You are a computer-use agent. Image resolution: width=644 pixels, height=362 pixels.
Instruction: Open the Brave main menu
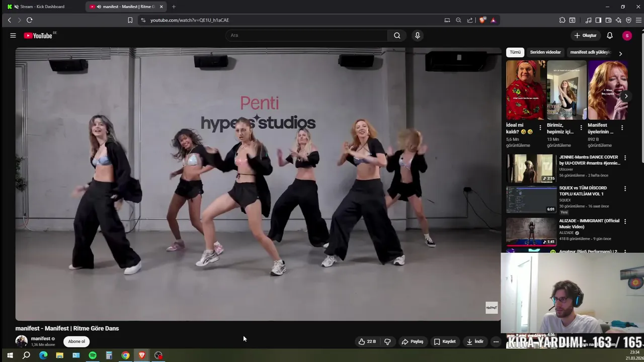pyautogui.click(x=638, y=20)
